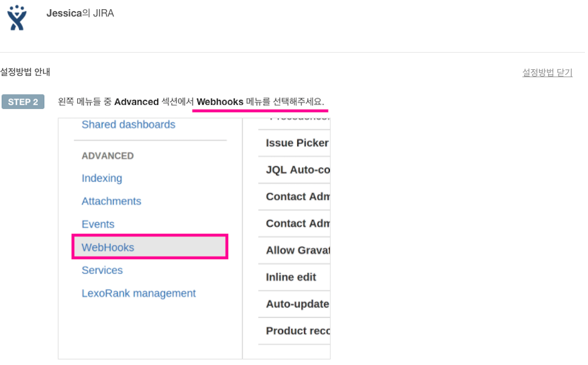Image resolution: width=588 pixels, height=365 pixels.
Task: Choose the Auto-update setting row
Action: point(297,304)
